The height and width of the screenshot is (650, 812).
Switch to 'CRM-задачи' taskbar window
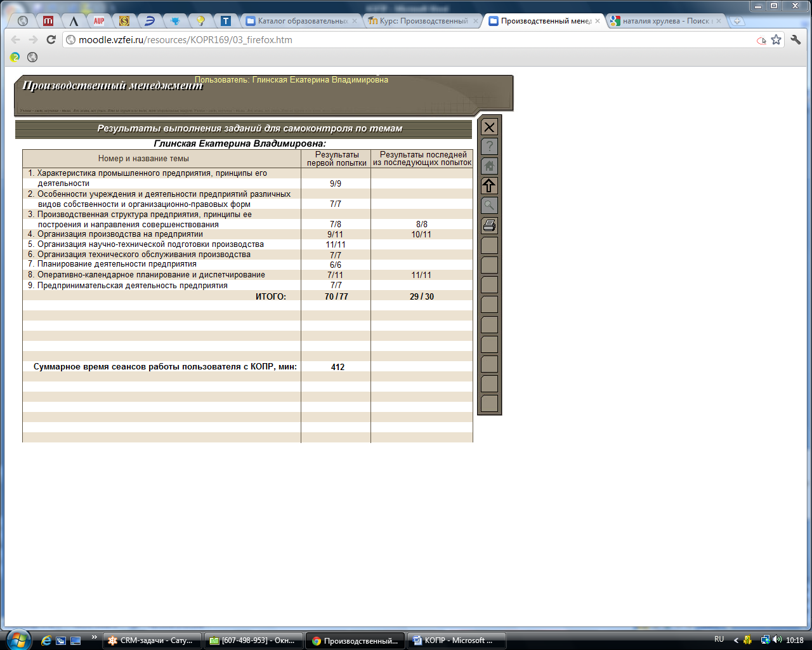(152, 640)
